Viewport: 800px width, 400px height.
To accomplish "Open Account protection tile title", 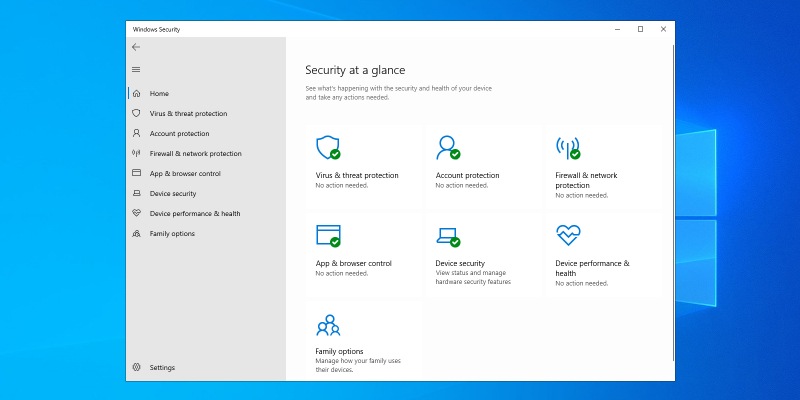I will (x=467, y=176).
